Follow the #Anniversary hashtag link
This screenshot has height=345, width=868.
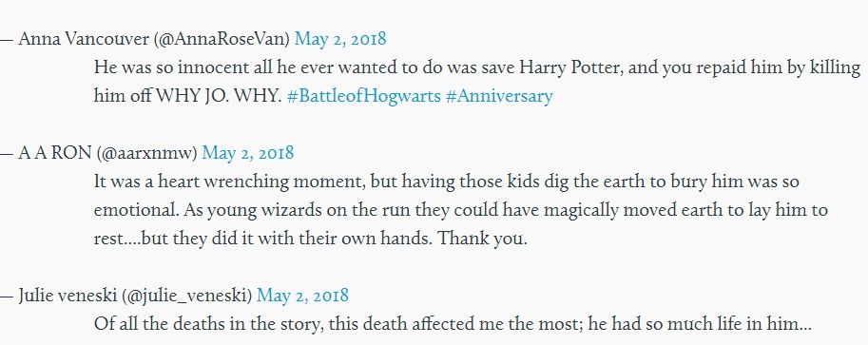tap(499, 96)
